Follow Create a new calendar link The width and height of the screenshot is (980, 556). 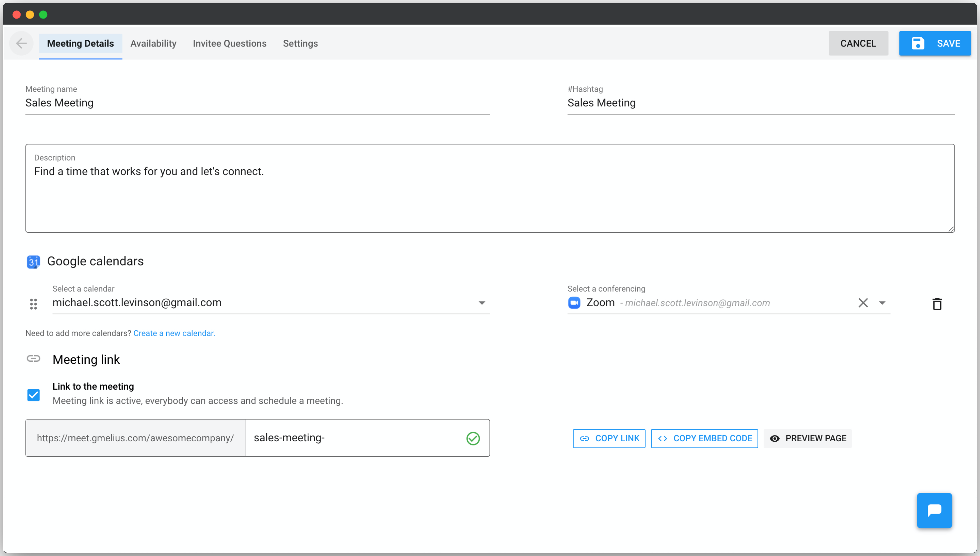tap(174, 334)
